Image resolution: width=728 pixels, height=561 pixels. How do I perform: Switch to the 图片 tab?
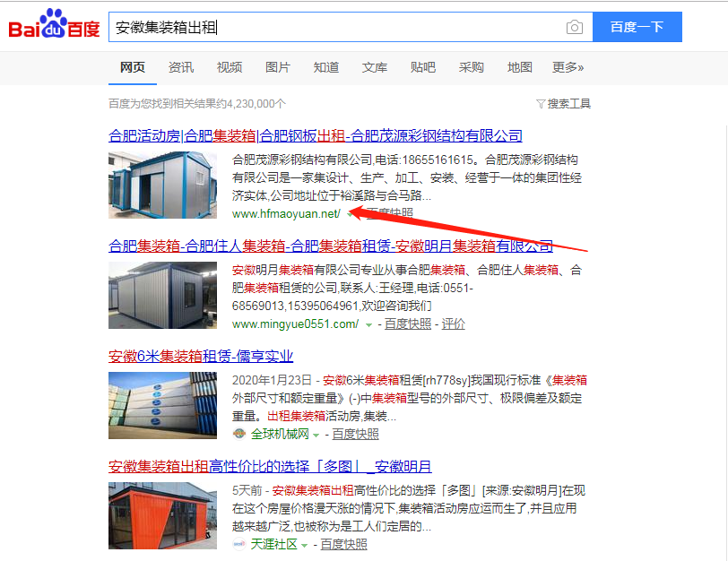(x=278, y=67)
